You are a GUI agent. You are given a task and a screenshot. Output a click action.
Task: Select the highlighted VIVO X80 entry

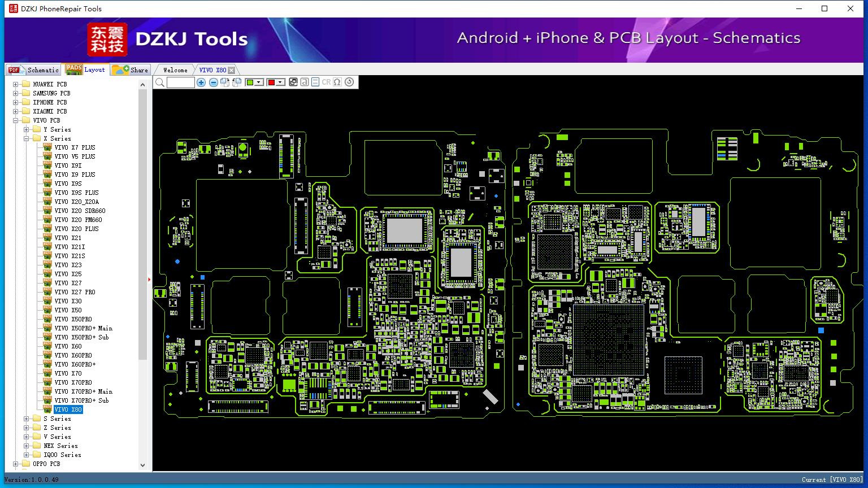pyautogui.click(x=68, y=409)
